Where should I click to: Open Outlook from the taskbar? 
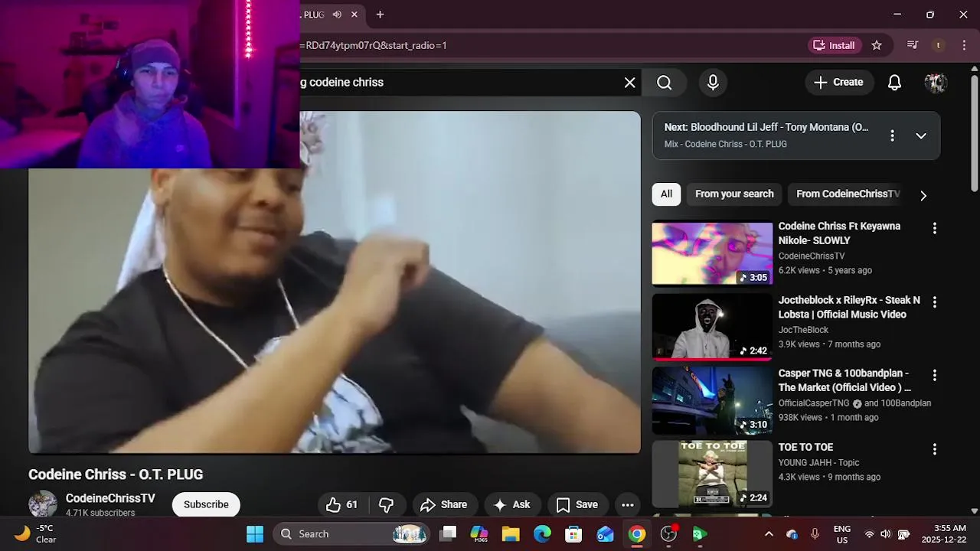point(605,533)
